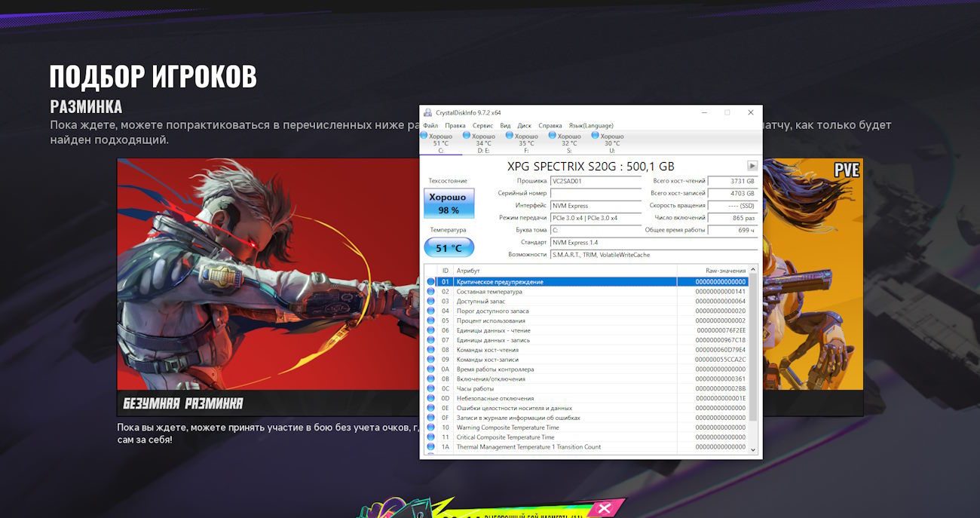Open the Правка menu
This screenshot has width=980, height=518.
click(455, 125)
